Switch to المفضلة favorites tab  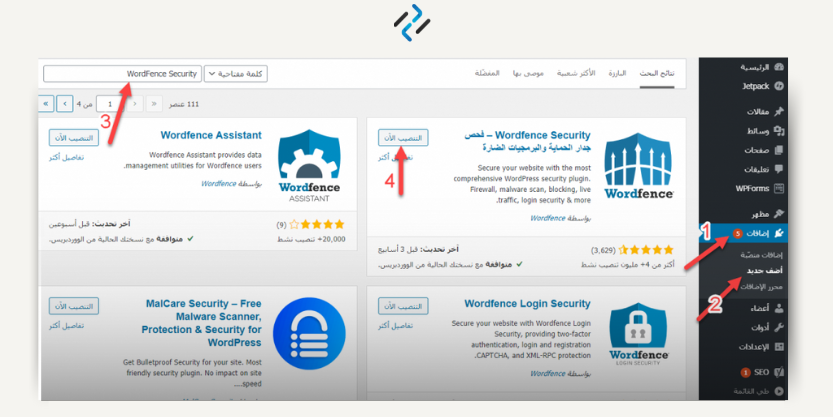click(x=487, y=73)
